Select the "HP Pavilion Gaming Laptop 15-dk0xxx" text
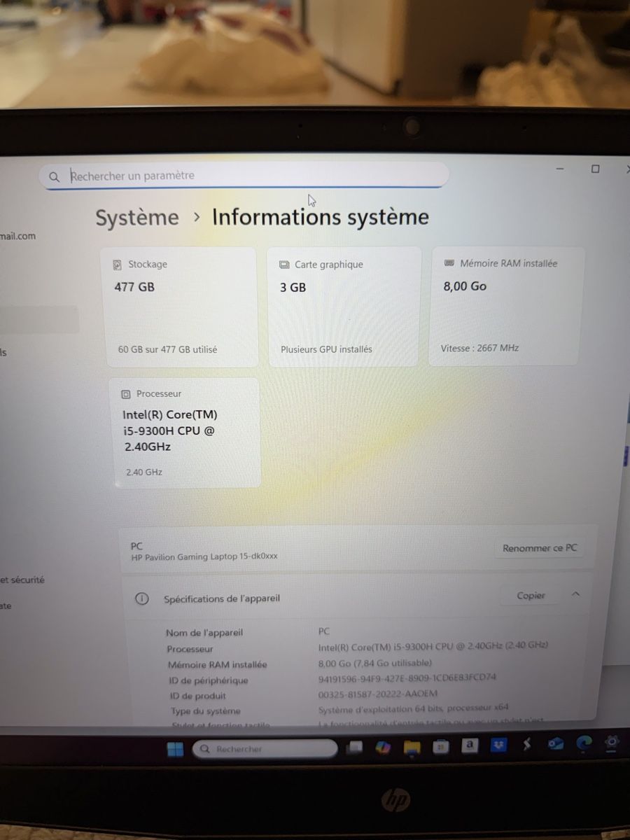The height and width of the screenshot is (840, 630). point(204,557)
